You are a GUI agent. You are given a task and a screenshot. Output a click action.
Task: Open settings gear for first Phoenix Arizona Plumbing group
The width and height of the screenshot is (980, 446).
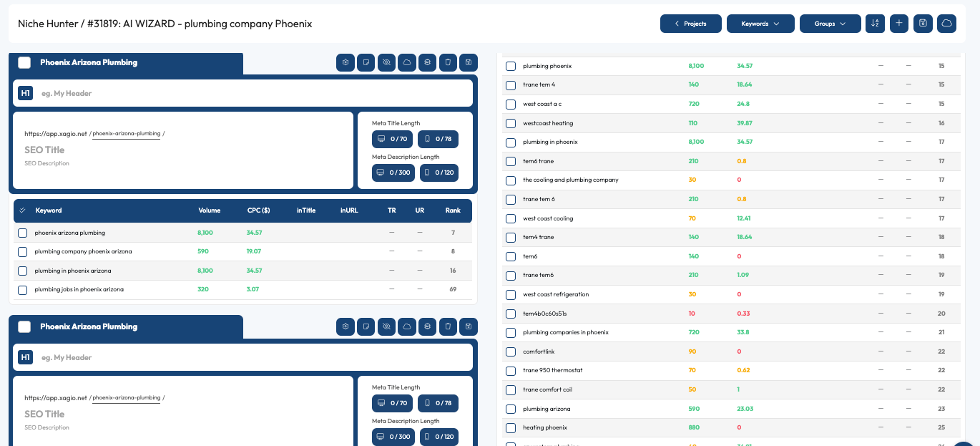(346, 62)
